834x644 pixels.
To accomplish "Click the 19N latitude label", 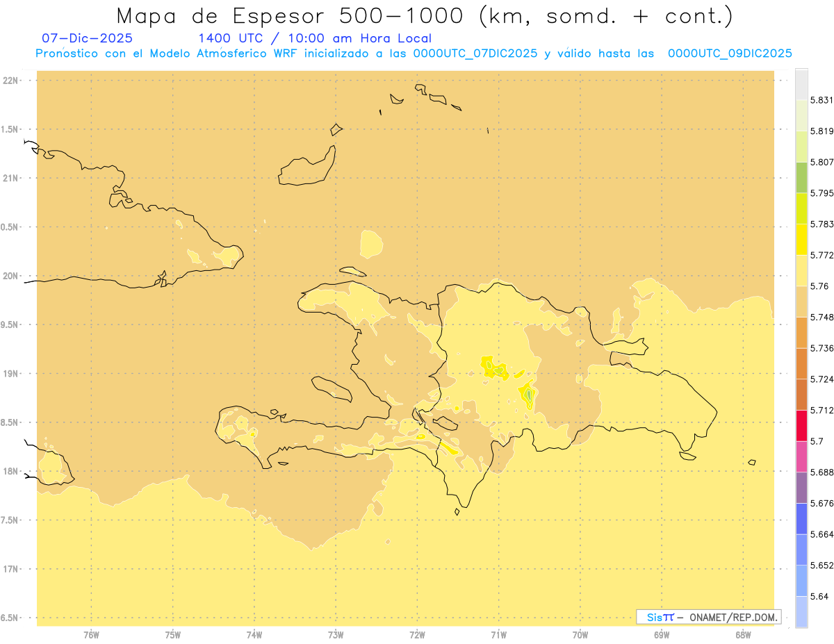I will point(12,374).
